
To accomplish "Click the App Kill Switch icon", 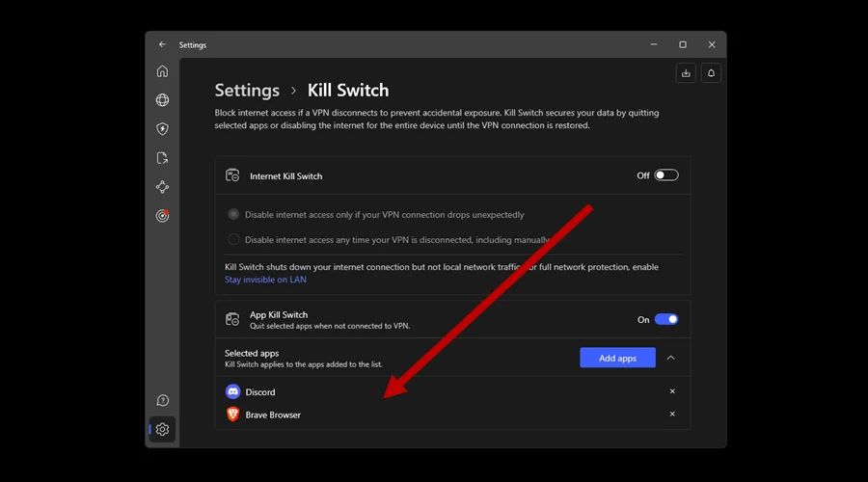I will (232, 319).
